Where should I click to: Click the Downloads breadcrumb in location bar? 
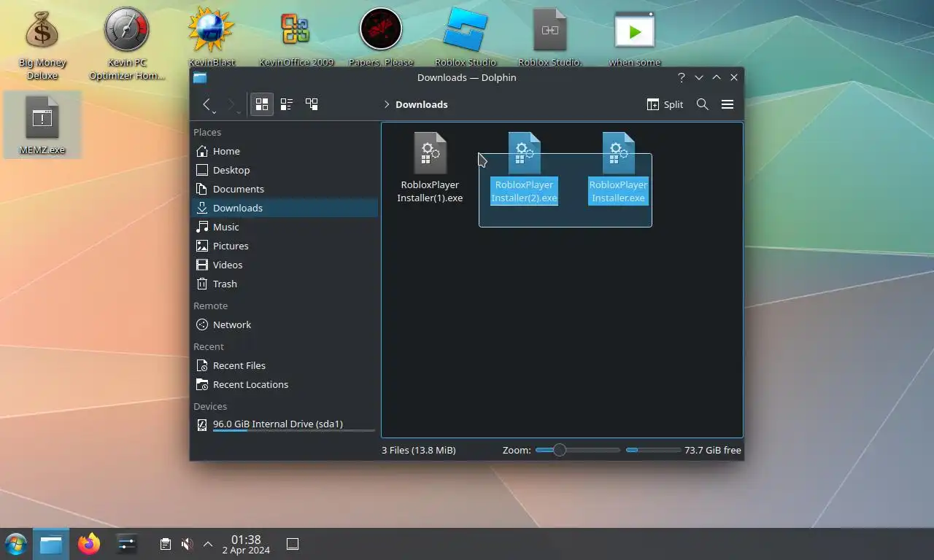point(422,104)
